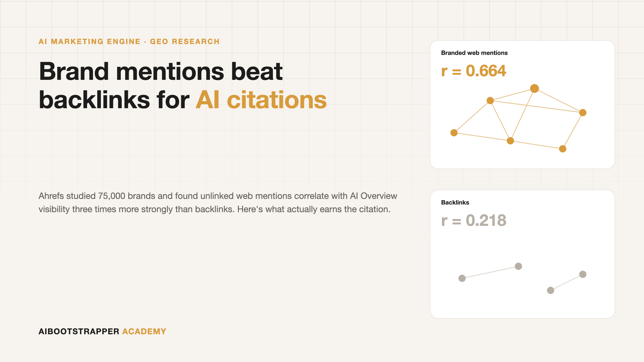The image size is (644, 362).
Task: Click the GEO RESEARCH text in header
Action: coord(185,41)
